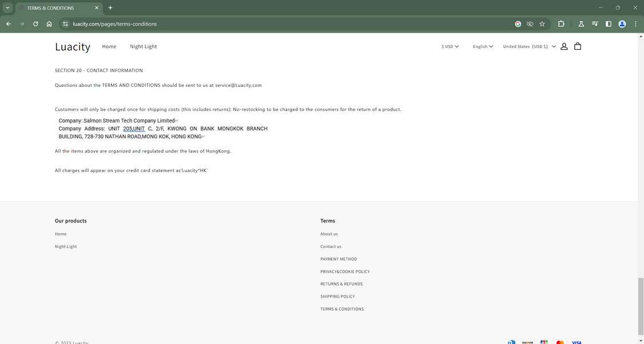Screen dimensions: 644x344
Task: Reload the current page
Action: click(35, 24)
